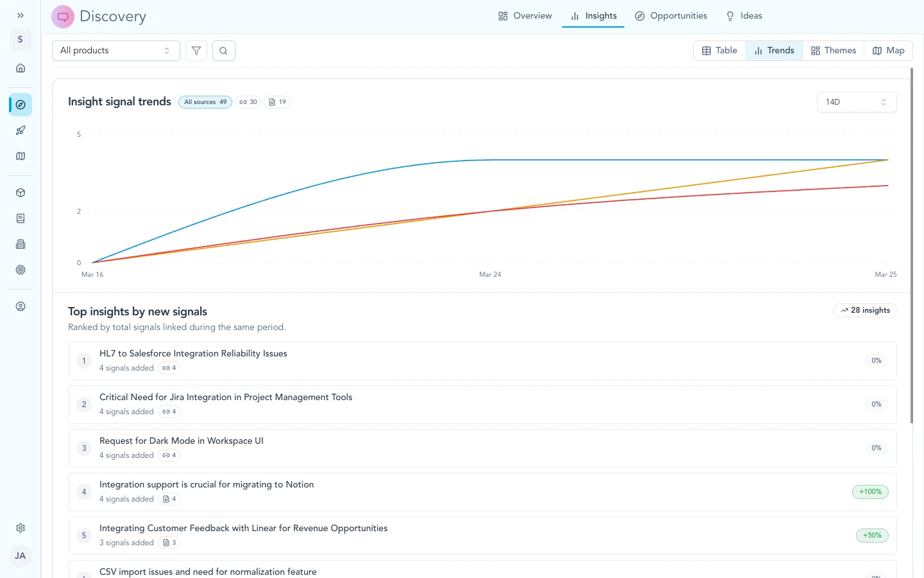Open the 14D time range dropdown
The height and width of the screenshot is (578, 924).
857,101
